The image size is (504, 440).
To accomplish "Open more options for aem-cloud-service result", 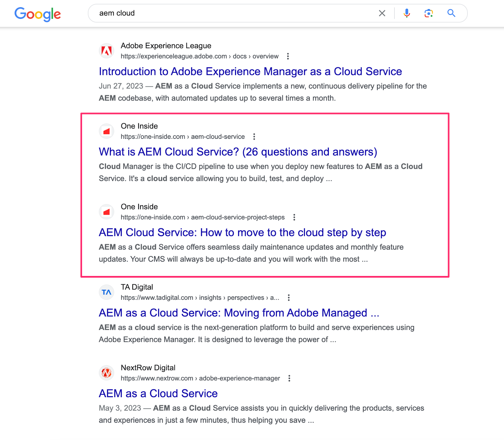I will pos(254,137).
